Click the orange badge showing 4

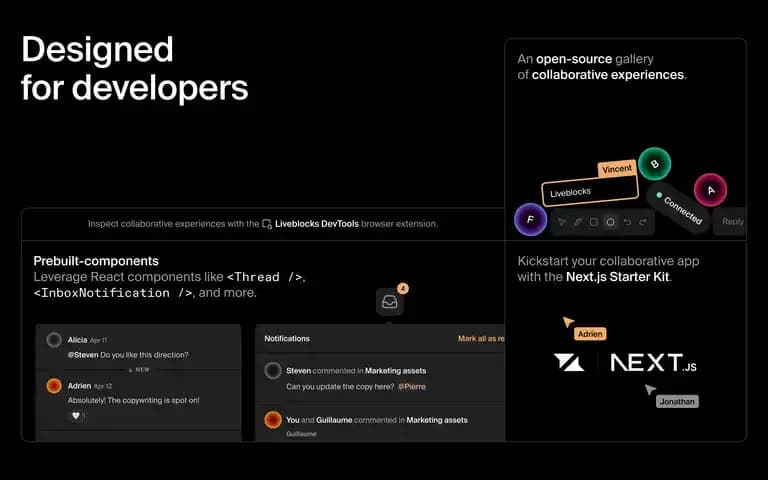click(x=403, y=288)
